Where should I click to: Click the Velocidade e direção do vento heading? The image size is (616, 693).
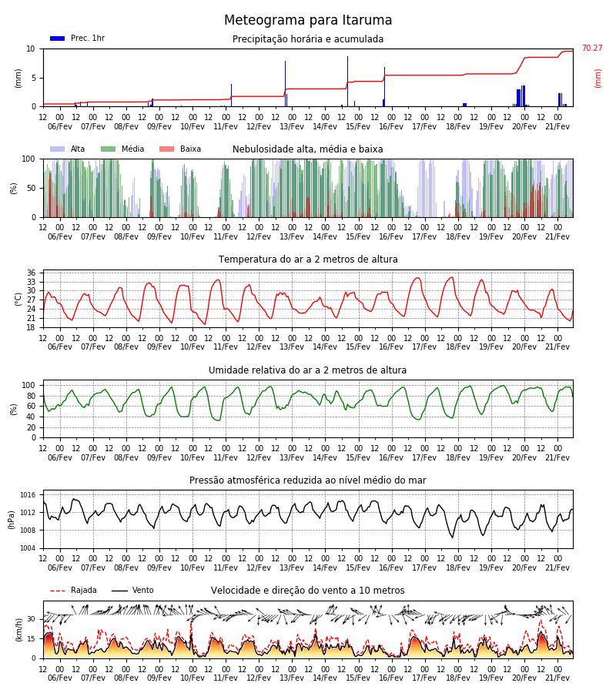[308, 591]
